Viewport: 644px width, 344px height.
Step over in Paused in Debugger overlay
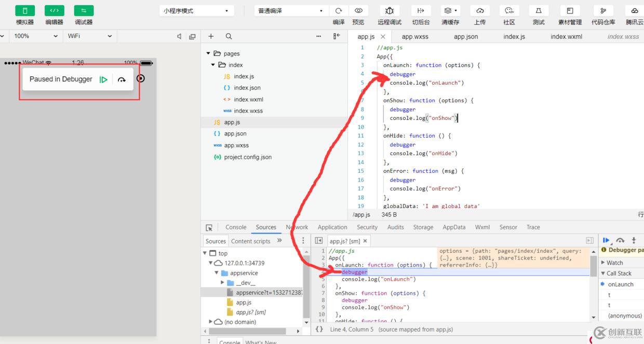click(x=122, y=79)
